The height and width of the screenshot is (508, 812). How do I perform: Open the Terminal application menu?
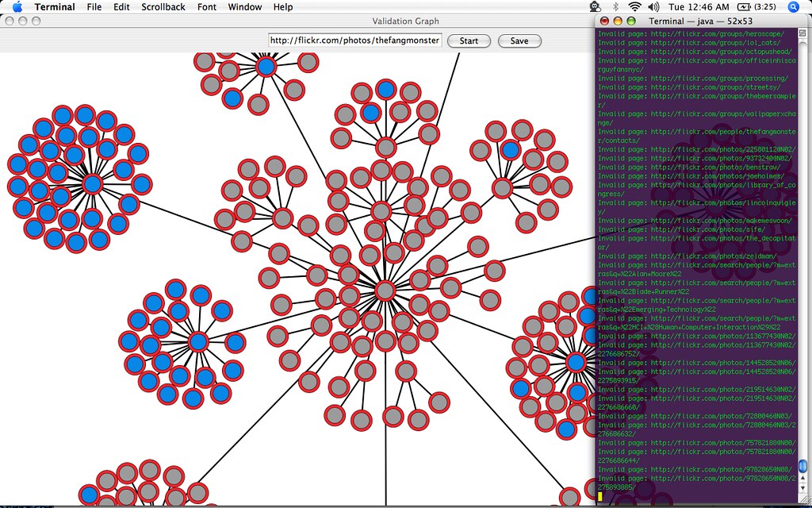coord(55,6)
